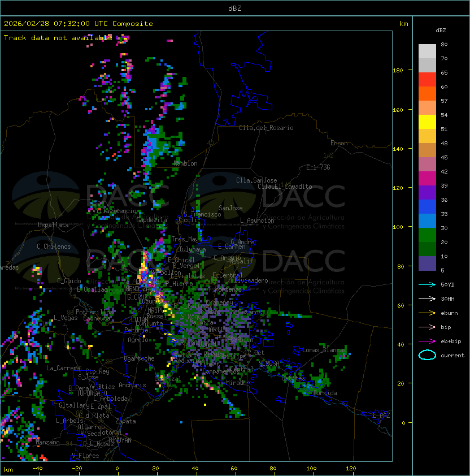The width and height of the screenshot is (470, 476).
Task: Click the 'Divisadero' map label
Action: pos(251,280)
